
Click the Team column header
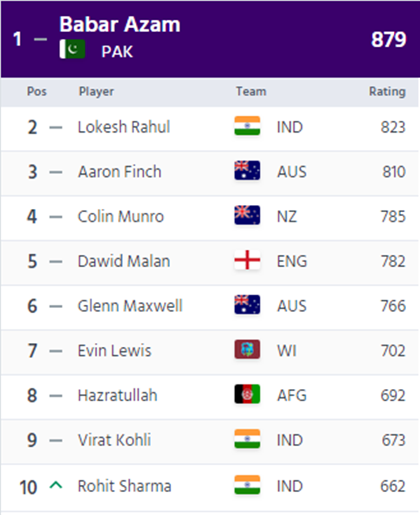[x=251, y=91]
